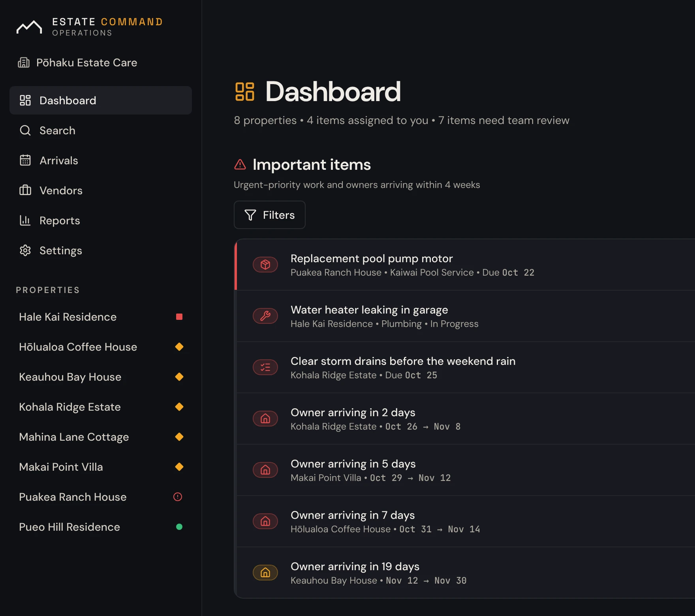Screen dimensions: 695x616
Task: Open Water heater leaking in garage item
Action: [x=466, y=316]
